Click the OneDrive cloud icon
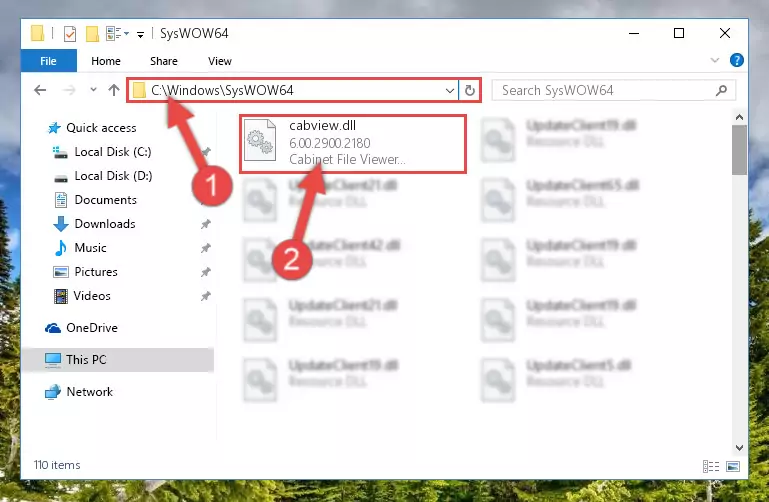 tap(53, 328)
